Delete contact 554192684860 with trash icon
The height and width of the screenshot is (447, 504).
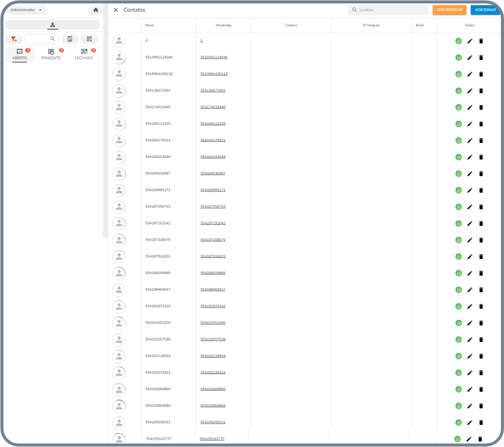(x=481, y=389)
